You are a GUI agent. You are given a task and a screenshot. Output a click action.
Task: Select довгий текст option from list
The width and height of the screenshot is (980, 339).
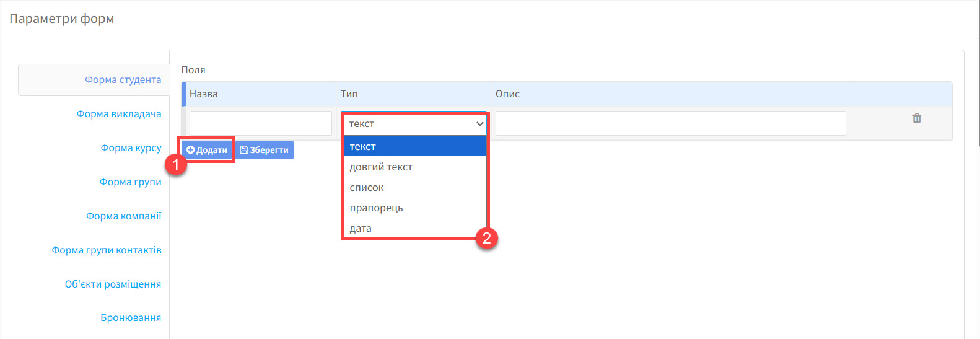pos(381,167)
